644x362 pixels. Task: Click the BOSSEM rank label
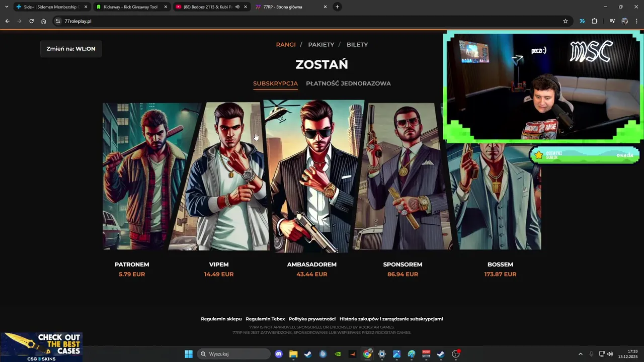(x=500, y=264)
